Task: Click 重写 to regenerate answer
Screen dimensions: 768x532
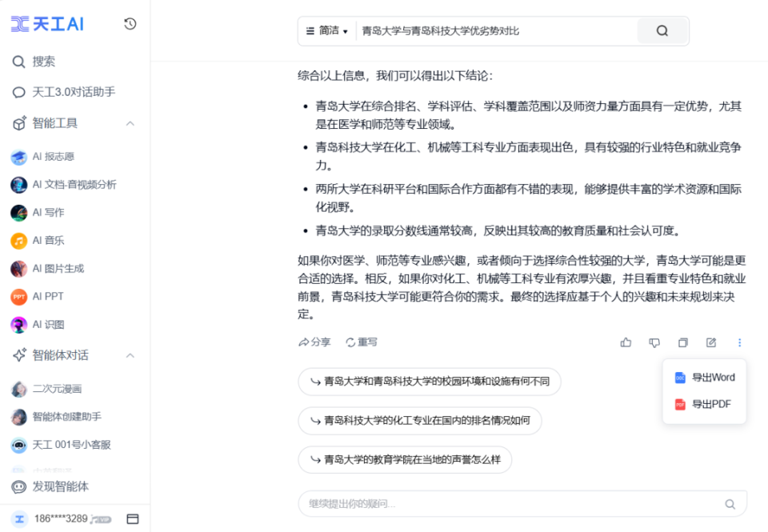Action: click(362, 342)
